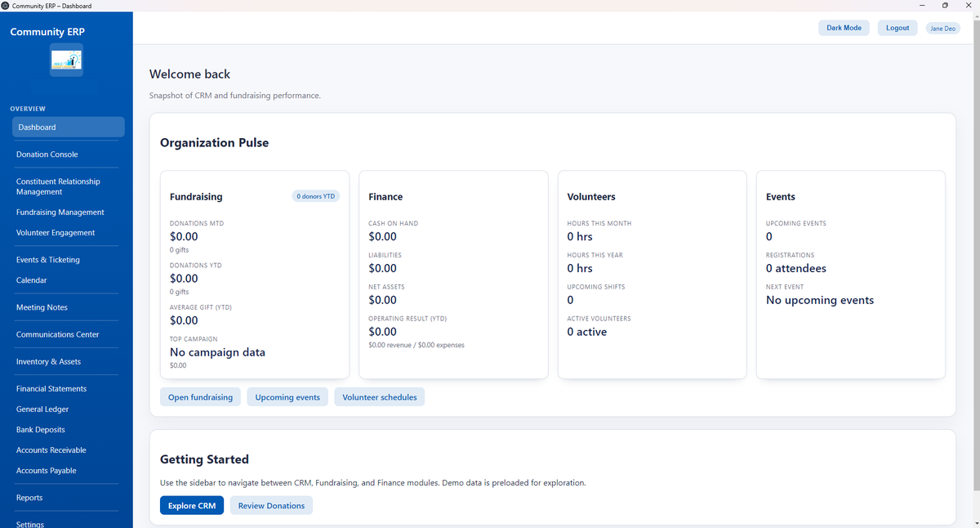The image size is (980, 528).
Task: Click the Open fundraising button
Action: (x=200, y=397)
